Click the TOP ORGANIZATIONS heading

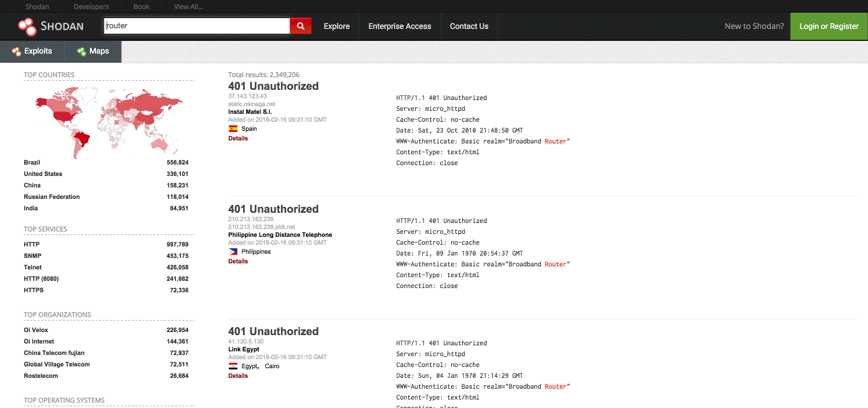[57, 315]
